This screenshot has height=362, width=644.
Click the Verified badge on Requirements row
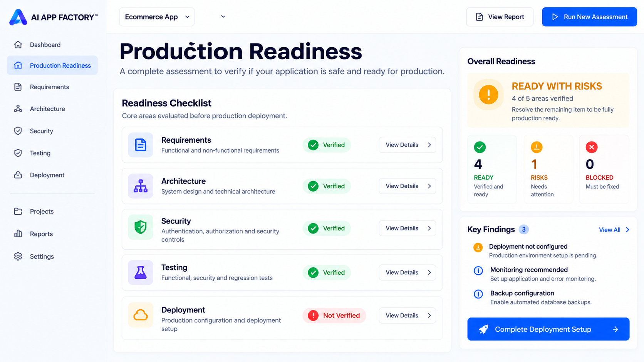click(327, 145)
